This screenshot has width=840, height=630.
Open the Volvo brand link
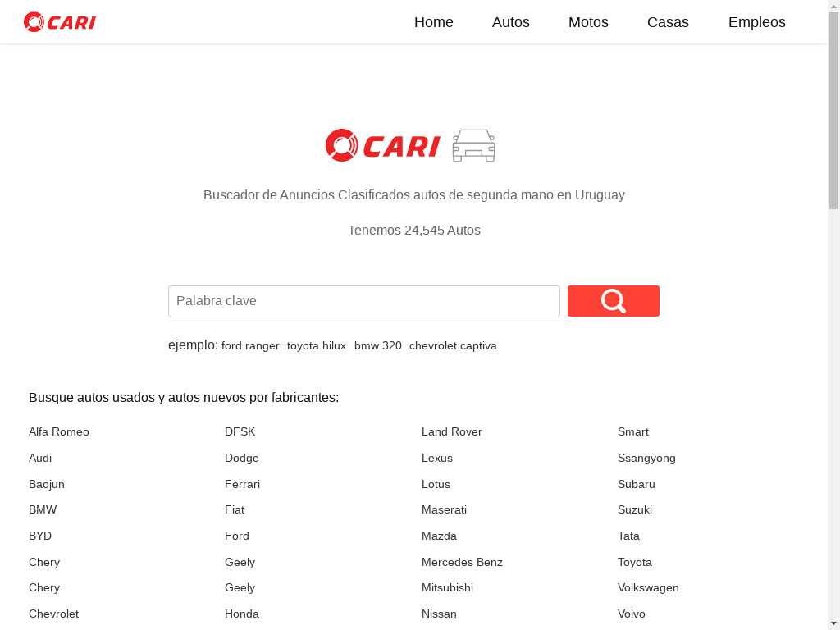tap(631, 614)
